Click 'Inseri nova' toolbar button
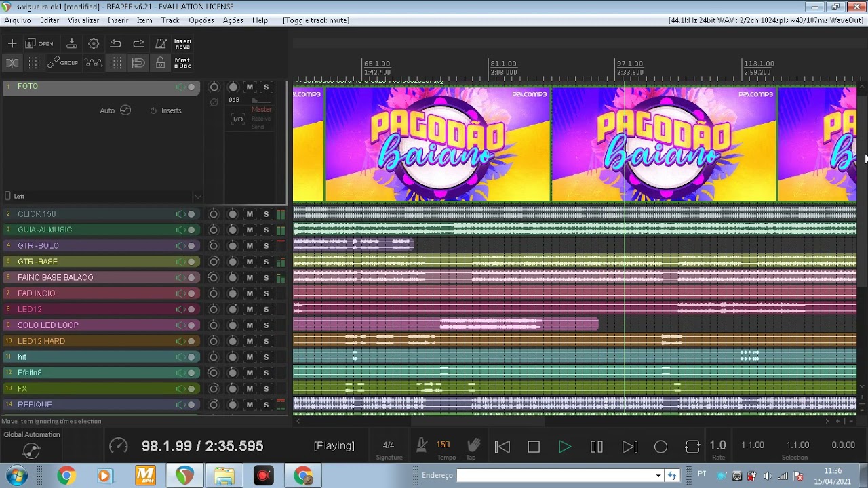Viewport: 868px width, 488px height. tap(182, 44)
